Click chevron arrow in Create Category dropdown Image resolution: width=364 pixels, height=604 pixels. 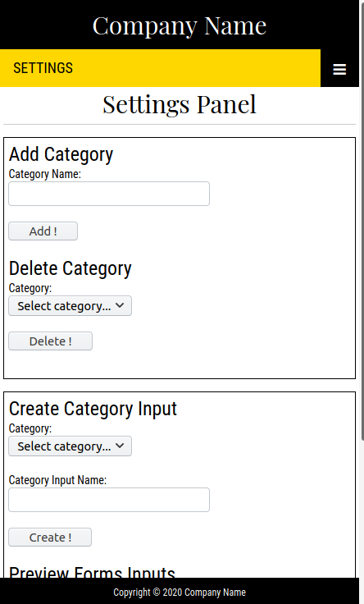pyautogui.click(x=120, y=446)
